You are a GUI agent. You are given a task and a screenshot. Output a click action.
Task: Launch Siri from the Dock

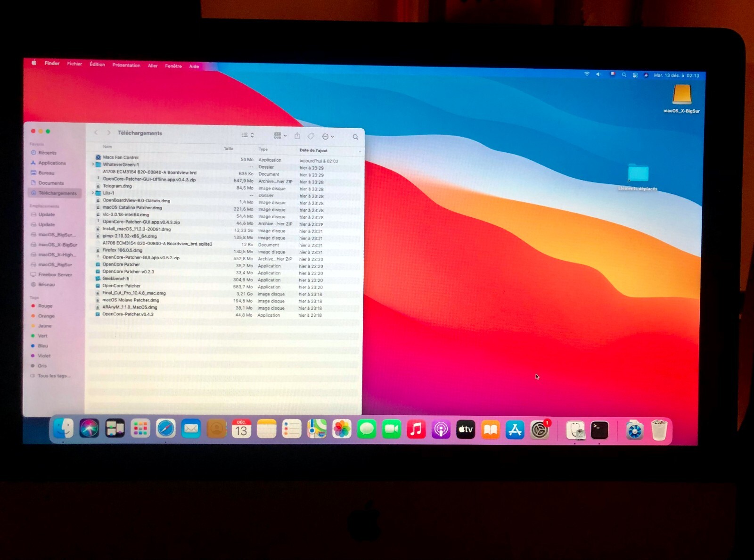pyautogui.click(x=89, y=429)
